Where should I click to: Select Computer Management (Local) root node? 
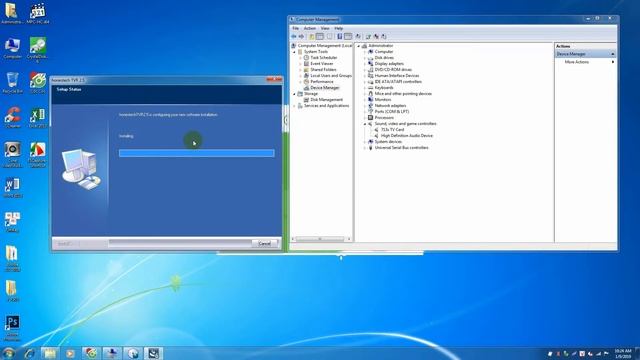tap(325, 46)
